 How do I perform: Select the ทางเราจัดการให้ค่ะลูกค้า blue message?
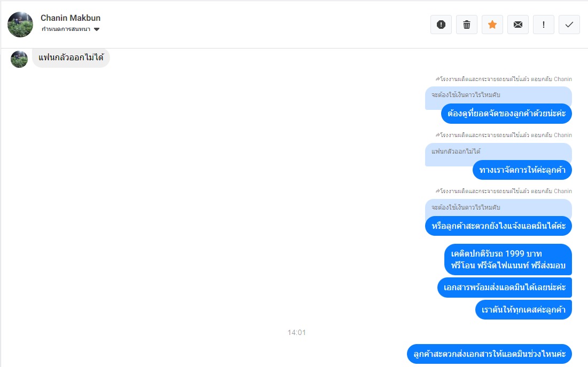click(522, 170)
